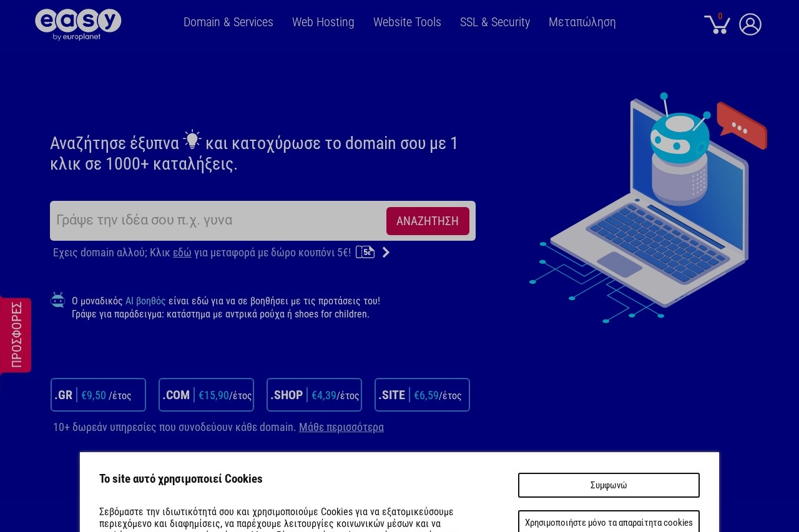This screenshot has width=799, height=532.
Task: Follow the 'εδώ' domain transfer link
Action: (x=182, y=253)
